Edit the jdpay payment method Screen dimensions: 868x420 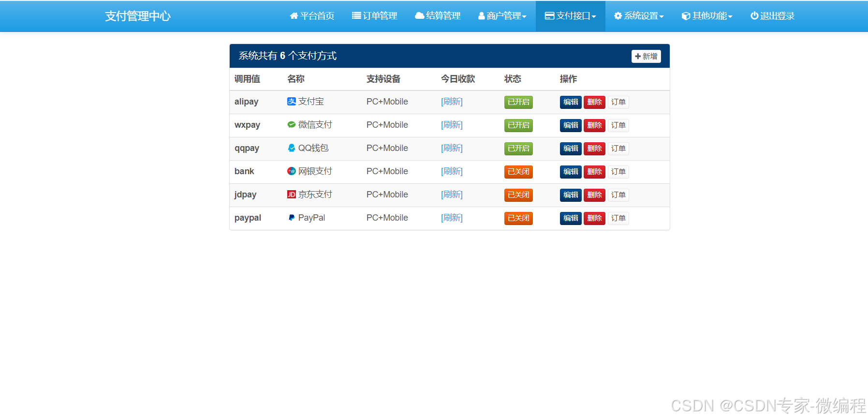coord(571,195)
